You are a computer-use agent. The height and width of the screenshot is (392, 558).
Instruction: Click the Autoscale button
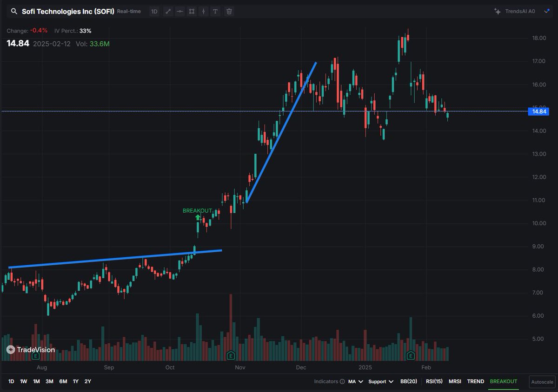click(541, 381)
